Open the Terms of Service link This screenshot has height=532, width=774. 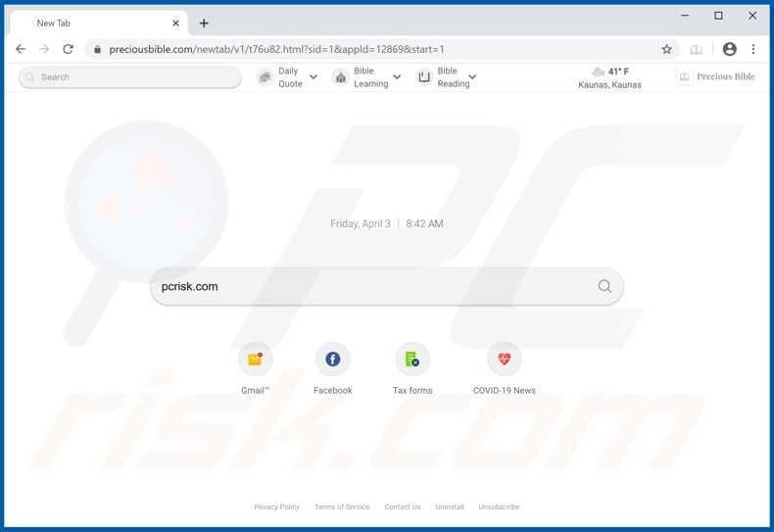tap(342, 507)
